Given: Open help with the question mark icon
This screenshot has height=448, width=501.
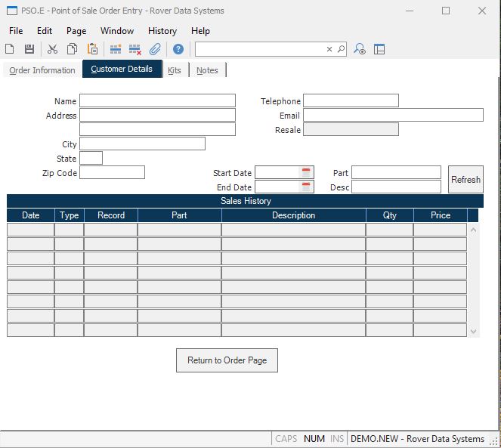Looking at the screenshot, I should point(178,49).
